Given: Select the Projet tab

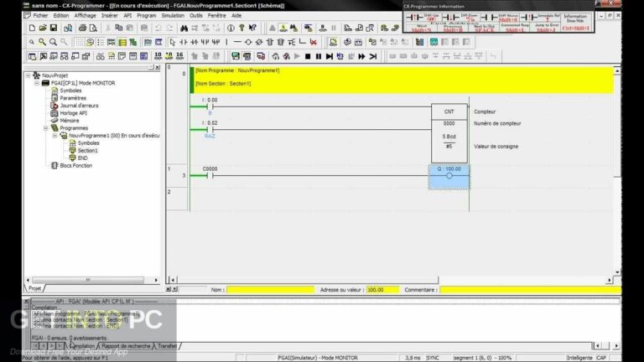Looking at the screenshot, I should [35, 288].
